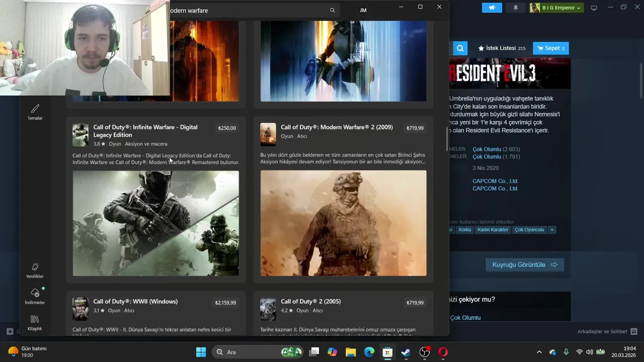Click Kuyruğu Görüntüle button in Steam
This screenshot has width=644, height=362.
[x=525, y=265]
